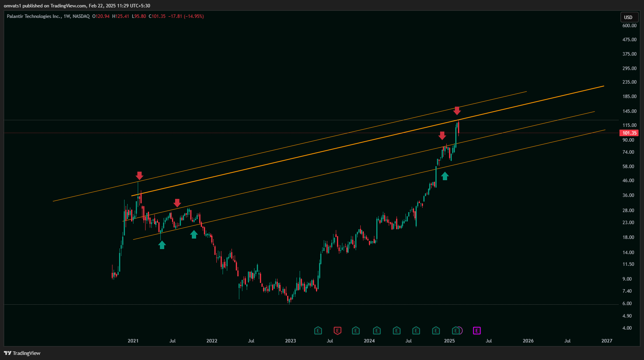Screen dimensions: 644x360
Task: Click the change value −17.81 (−14.95%)
Action: [x=186, y=16]
